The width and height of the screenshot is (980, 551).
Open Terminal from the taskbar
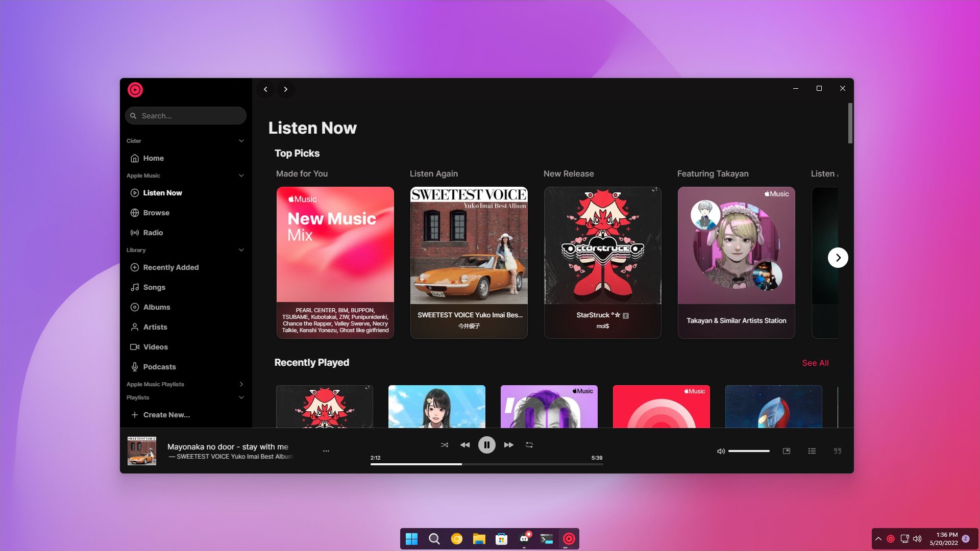547,539
